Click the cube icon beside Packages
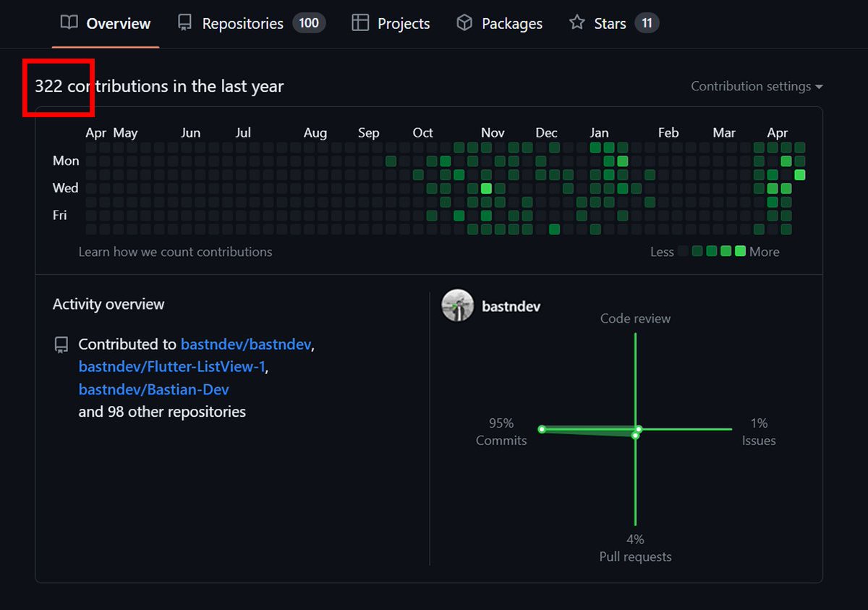 (464, 22)
